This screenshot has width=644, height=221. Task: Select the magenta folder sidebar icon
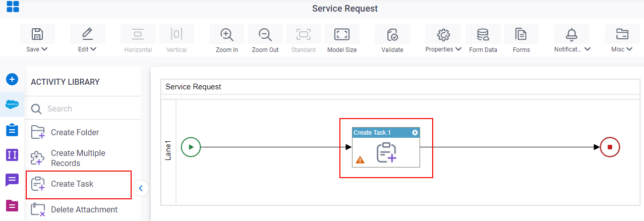(12, 205)
